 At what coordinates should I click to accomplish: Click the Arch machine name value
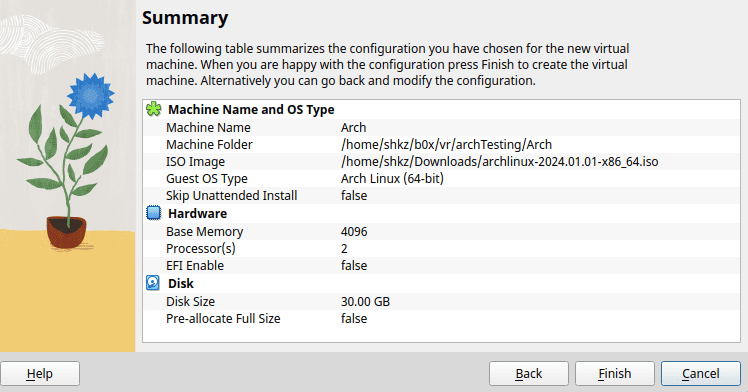click(x=353, y=128)
